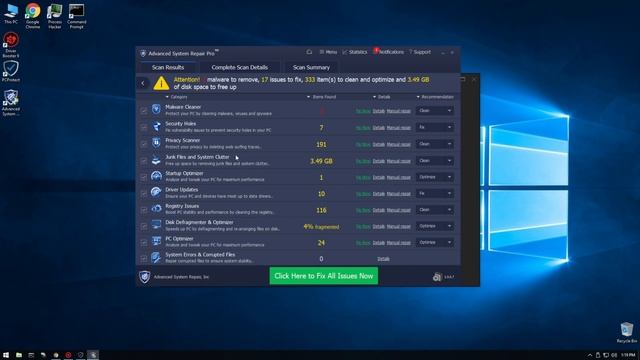
Task: Open Support from the title bar
Action: pos(420,52)
